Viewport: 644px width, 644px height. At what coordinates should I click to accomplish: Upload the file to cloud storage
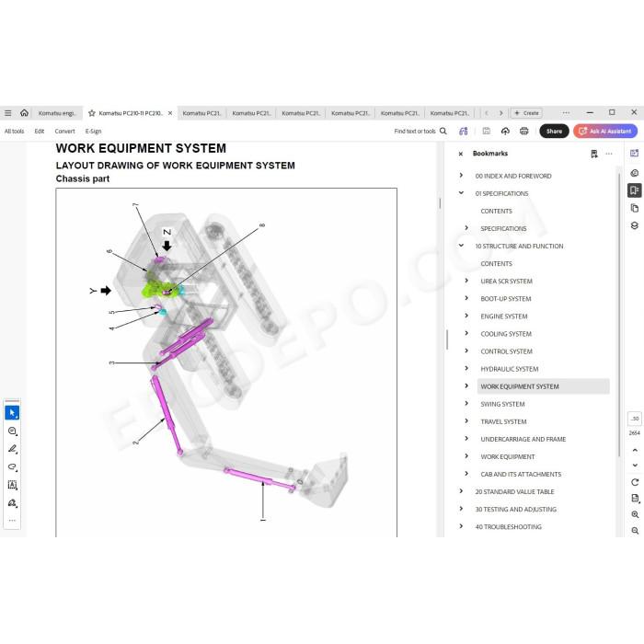(x=506, y=131)
